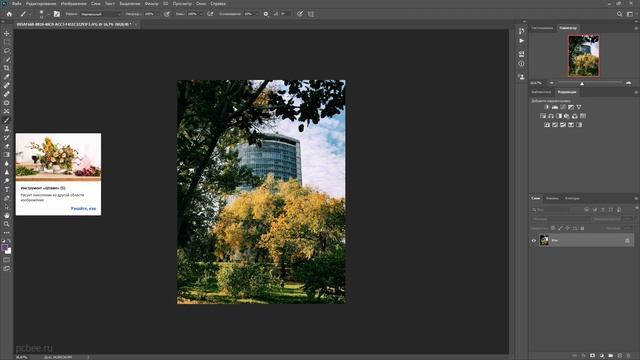Select the Brush tool in the toolbar
640x360 pixels.
click(x=7, y=120)
